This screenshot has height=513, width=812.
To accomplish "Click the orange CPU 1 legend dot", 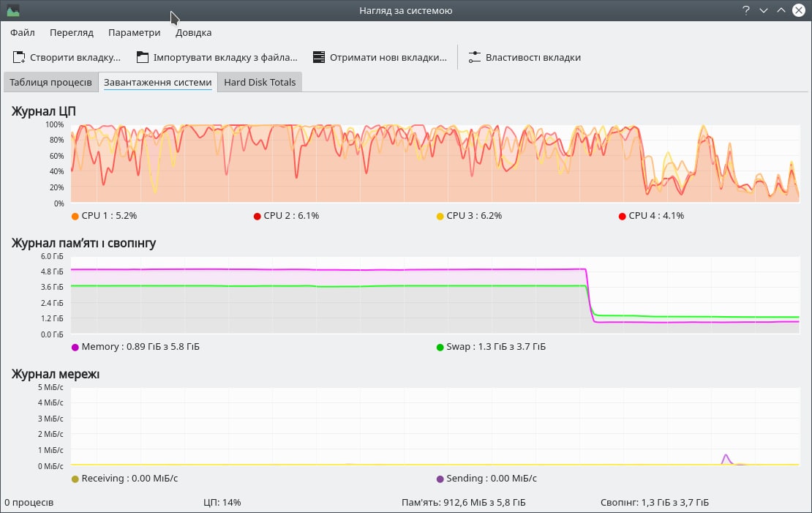I will click(x=75, y=216).
